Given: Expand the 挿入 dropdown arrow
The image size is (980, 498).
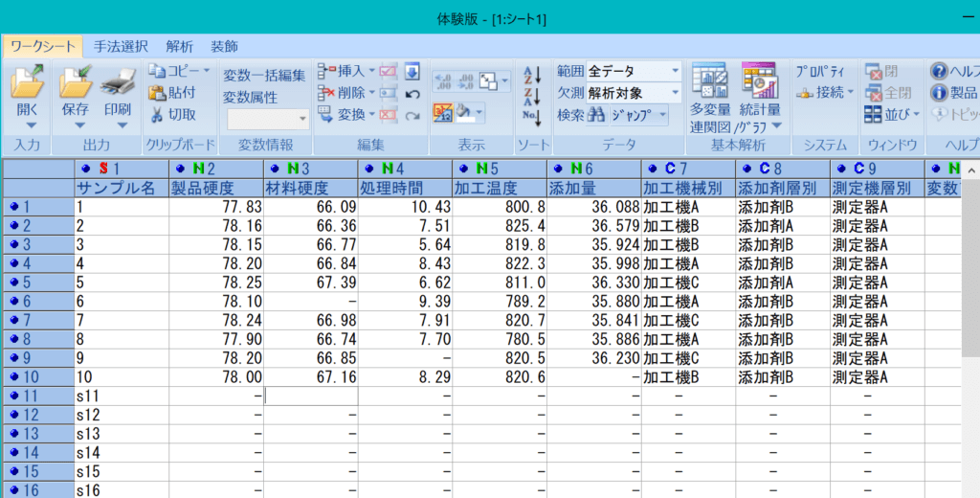Looking at the screenshot, I should (371, 71).
